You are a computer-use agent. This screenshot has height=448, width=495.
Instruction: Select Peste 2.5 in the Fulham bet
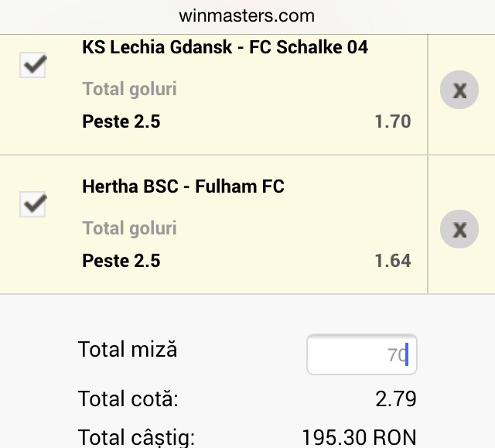tap(121, 261)
